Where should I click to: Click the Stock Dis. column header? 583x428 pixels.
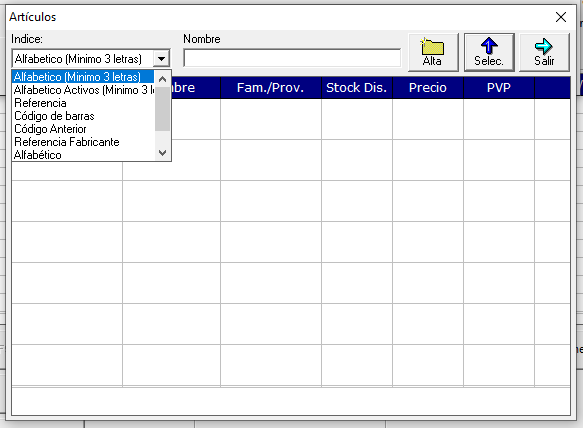pyautogui.click(x=357, y=88)
